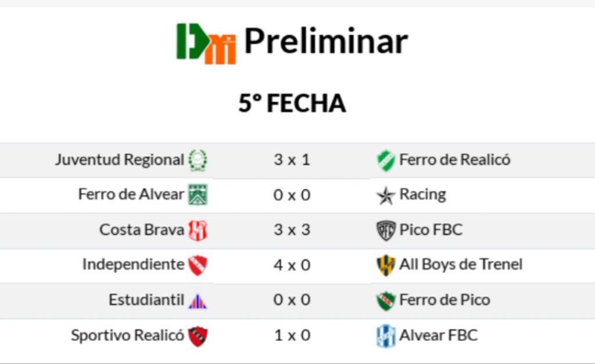The height and width of the screenshot is (364, 595).
Task: Click the Ferro de Realicó shield icon
Action: (385, 160)
